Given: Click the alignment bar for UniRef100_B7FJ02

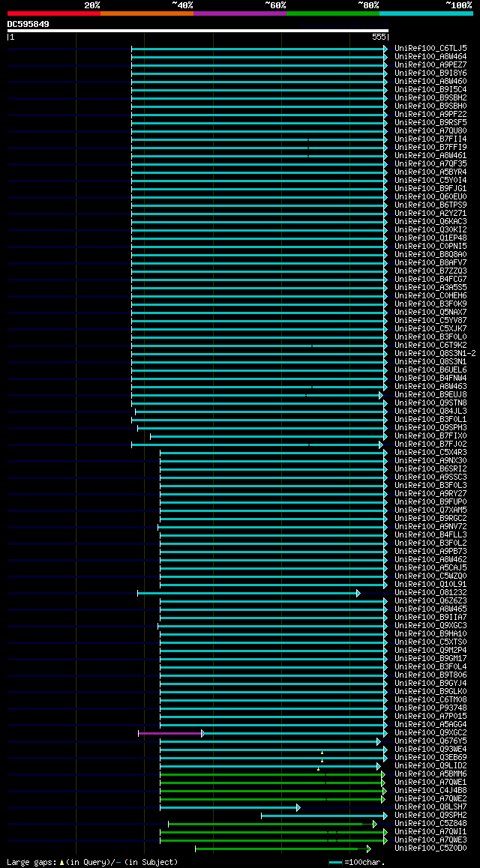Looking at the screenshot, I should 257,444.
